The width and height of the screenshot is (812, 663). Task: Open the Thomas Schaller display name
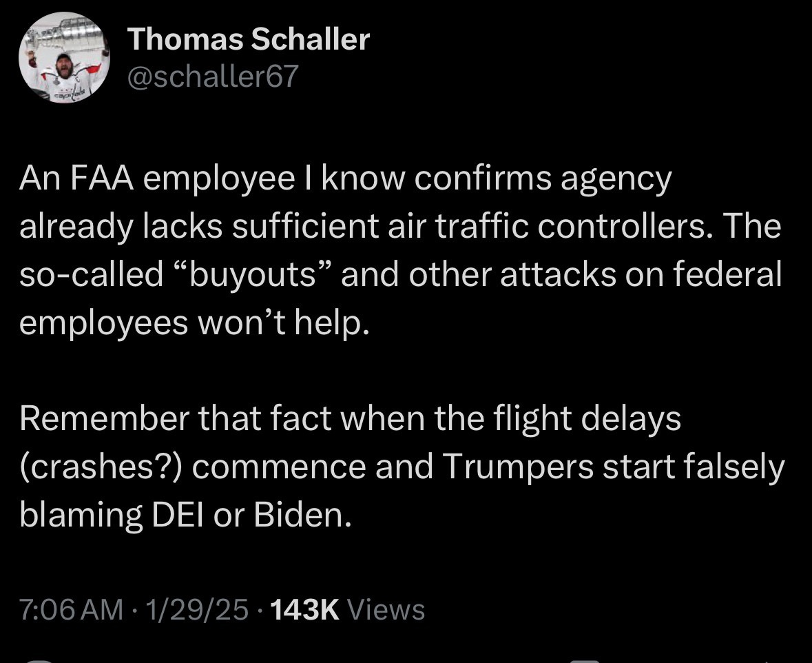pyautogui.click(x=249, y=40)
